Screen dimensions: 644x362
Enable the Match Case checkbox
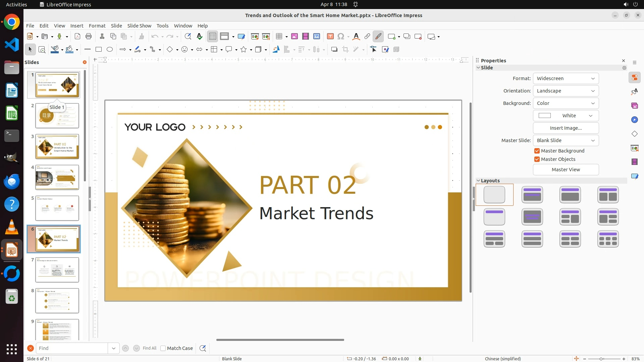163,348
